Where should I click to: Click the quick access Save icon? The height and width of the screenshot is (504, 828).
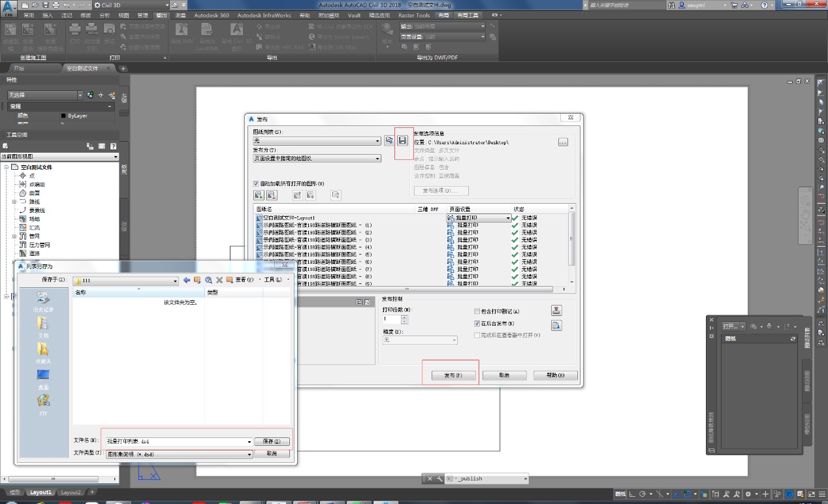pos(46,5)
